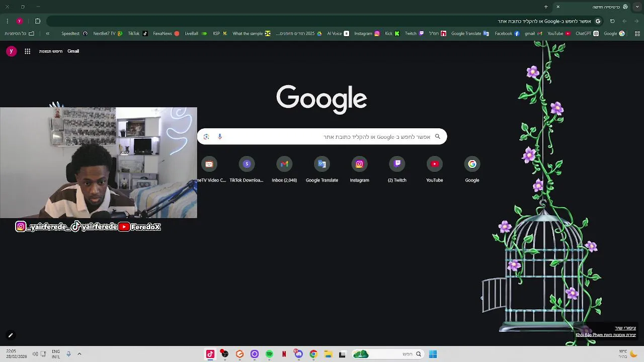This screenshot has width=644, height=362.
Task: Toggle the microphone tray icon
Action: pos(68,354)
